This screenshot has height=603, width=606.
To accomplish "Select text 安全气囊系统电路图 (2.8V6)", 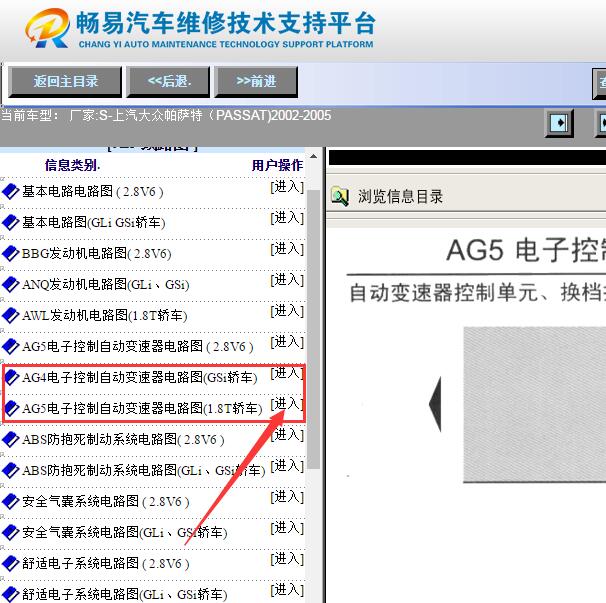I will (x=106, y=501).
